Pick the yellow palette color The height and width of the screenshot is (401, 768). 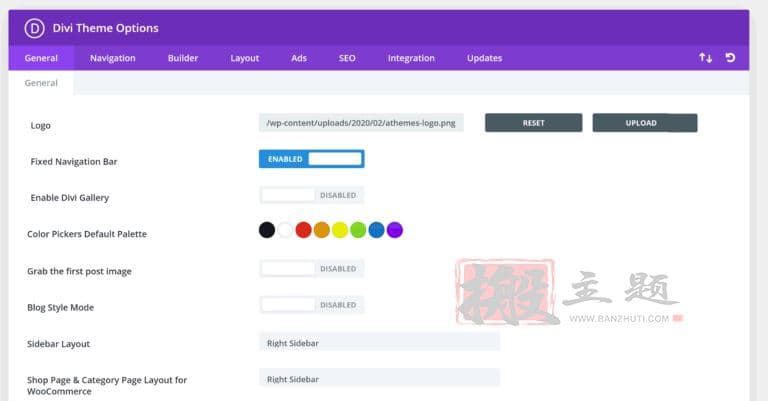340,230
